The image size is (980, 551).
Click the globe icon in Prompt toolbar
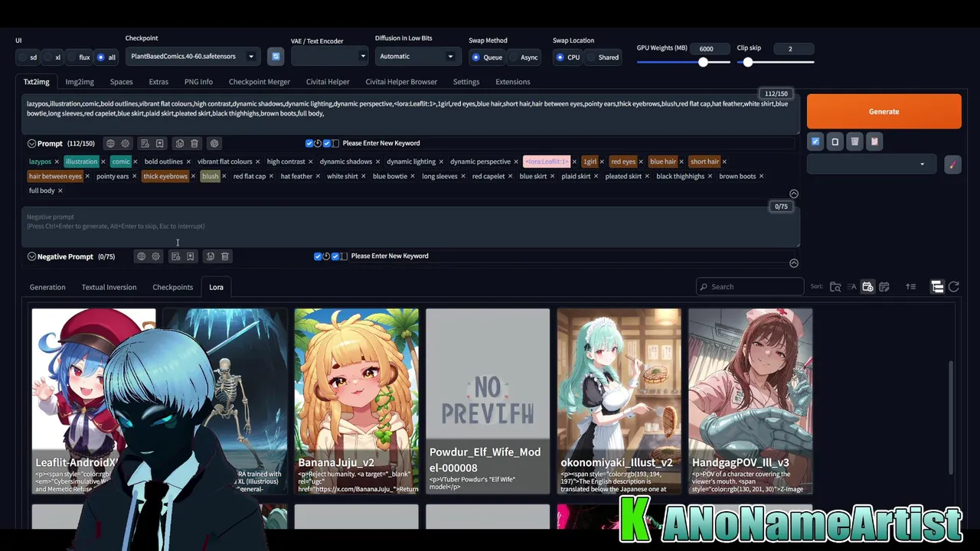click(110, 143)
